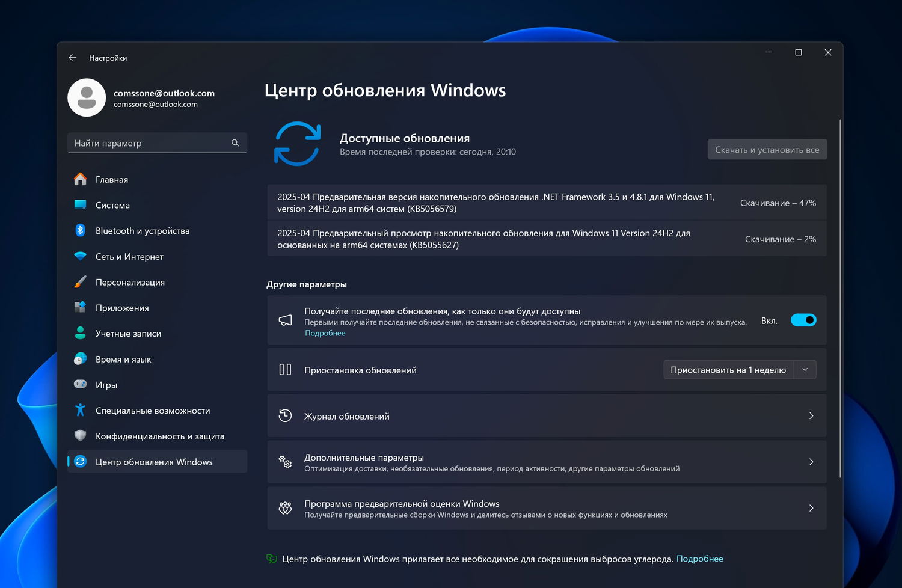This screenshot has height=588, width=902.
Task: Click the Вкл. toggle state label
Action: point(769,321)
